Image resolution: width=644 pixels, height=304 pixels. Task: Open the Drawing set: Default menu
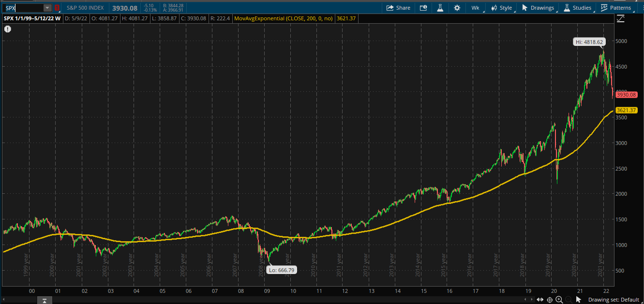614,300
